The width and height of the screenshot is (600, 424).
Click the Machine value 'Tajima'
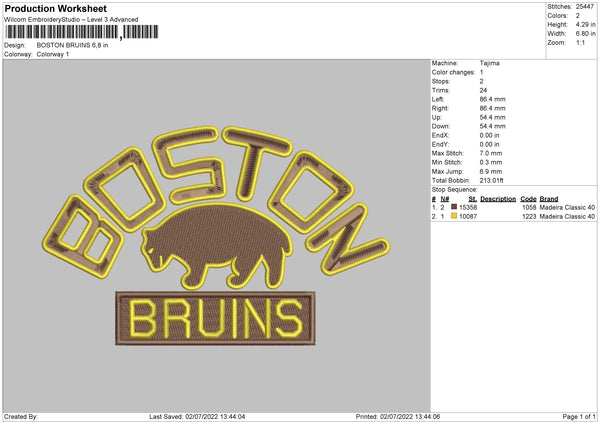(489, 63)
